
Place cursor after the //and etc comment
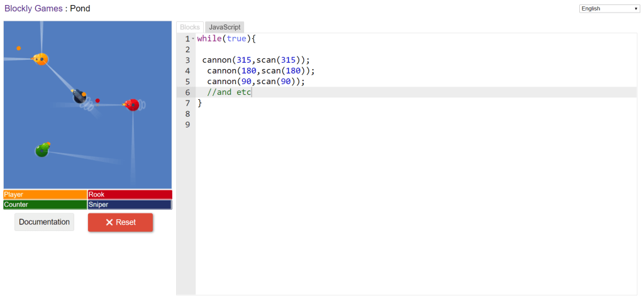pyautogui.click(x=252, y=92)
